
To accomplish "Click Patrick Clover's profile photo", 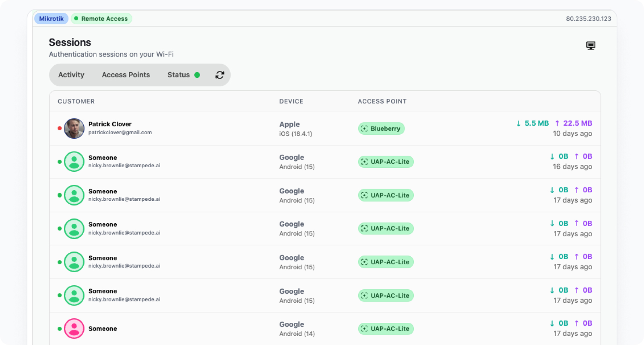I will point(74,129).
